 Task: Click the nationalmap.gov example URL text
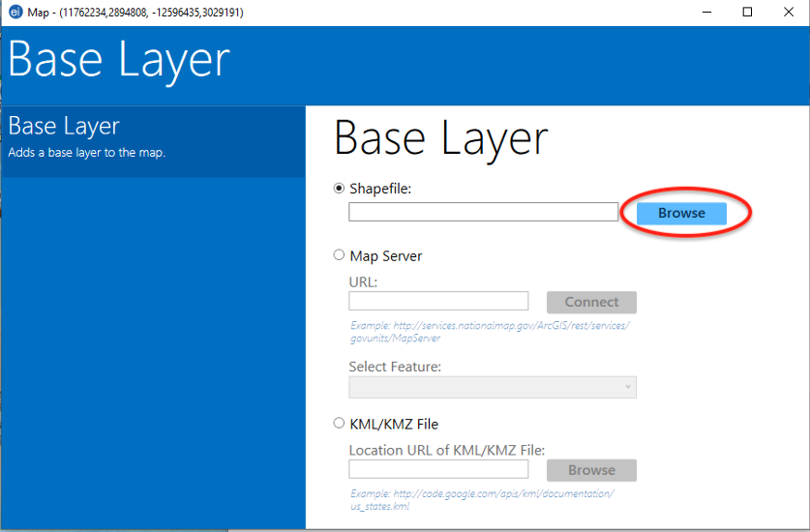click(490, 332)
